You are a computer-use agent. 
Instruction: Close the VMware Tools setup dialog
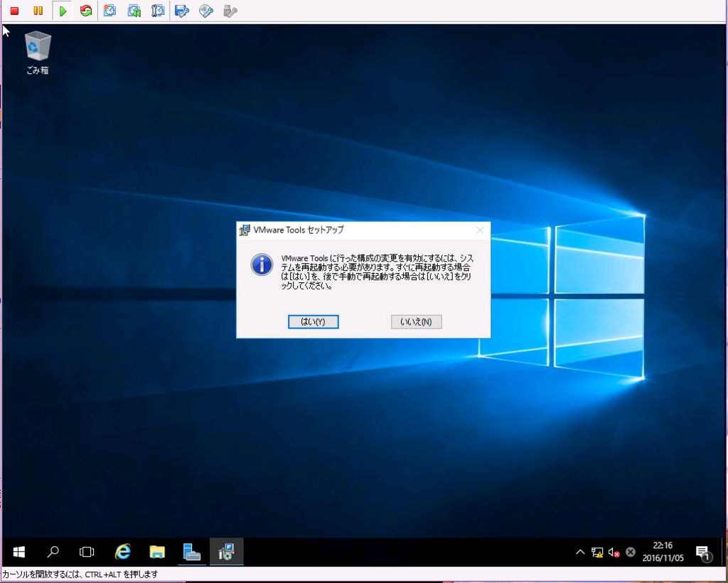(480, 230)
